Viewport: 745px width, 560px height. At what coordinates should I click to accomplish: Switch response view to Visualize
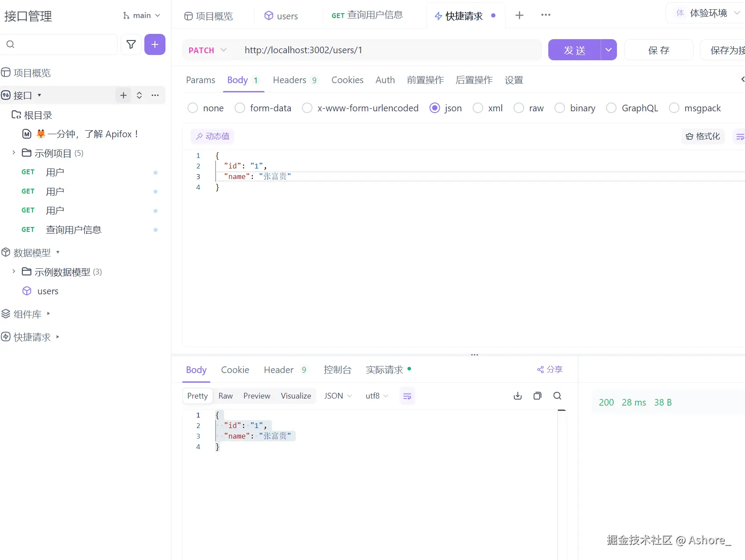[x=296, y=396]
